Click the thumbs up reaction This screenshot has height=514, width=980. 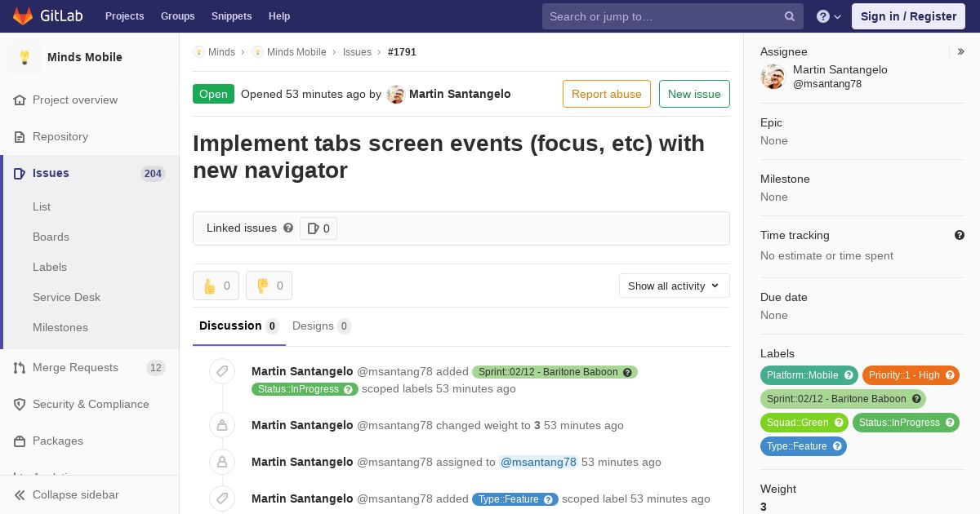(216, 286)
